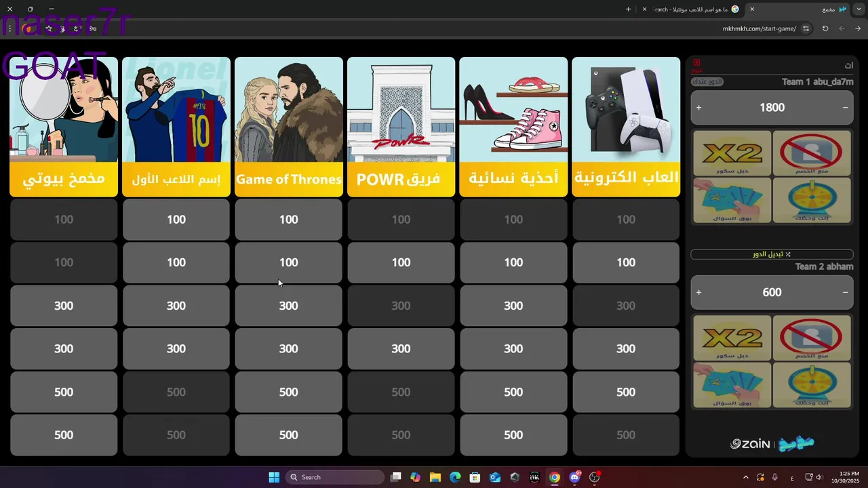The image size is (868, 488).
Task: Bookmark this page with the star
Action: tap(49, 28)
